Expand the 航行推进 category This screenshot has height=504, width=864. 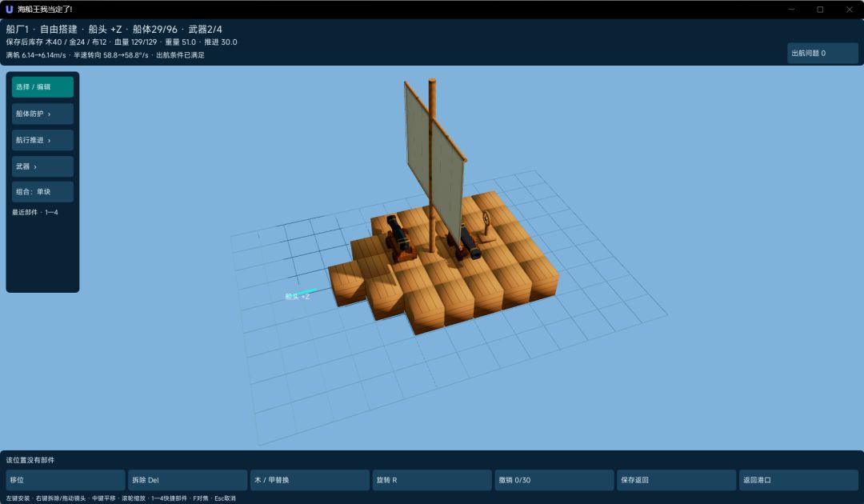(x=42, y=141)
